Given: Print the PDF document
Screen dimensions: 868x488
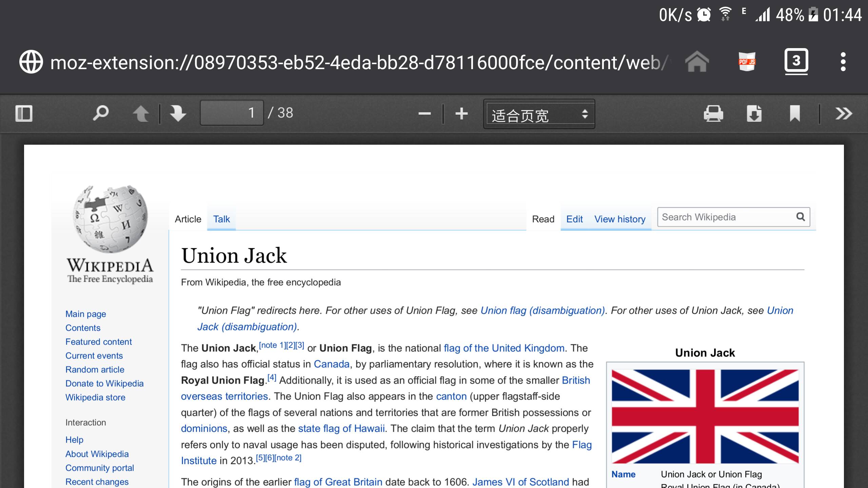Looking at the screenshot, I should [x=713, y=114].
